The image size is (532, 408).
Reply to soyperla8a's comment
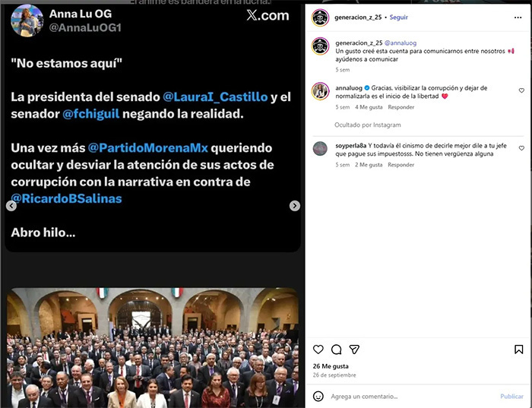click(401, 165)
